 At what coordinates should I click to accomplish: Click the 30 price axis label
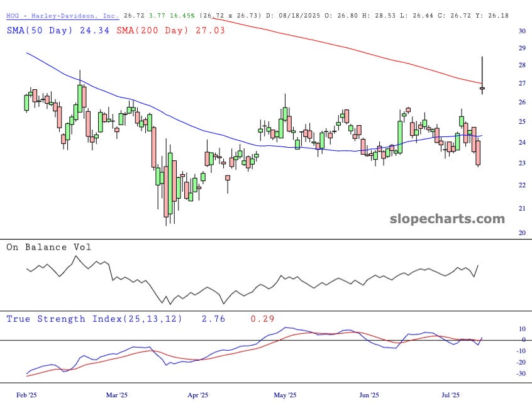(x=522, y=31)
